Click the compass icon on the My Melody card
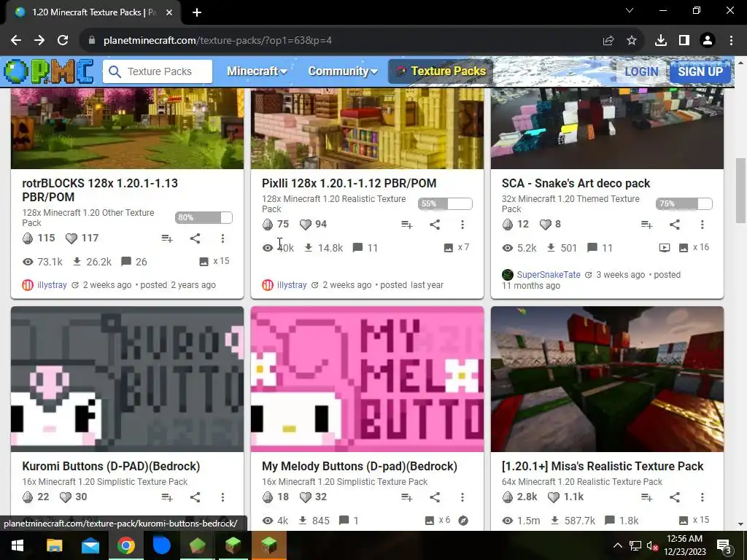 click(463, 521)
